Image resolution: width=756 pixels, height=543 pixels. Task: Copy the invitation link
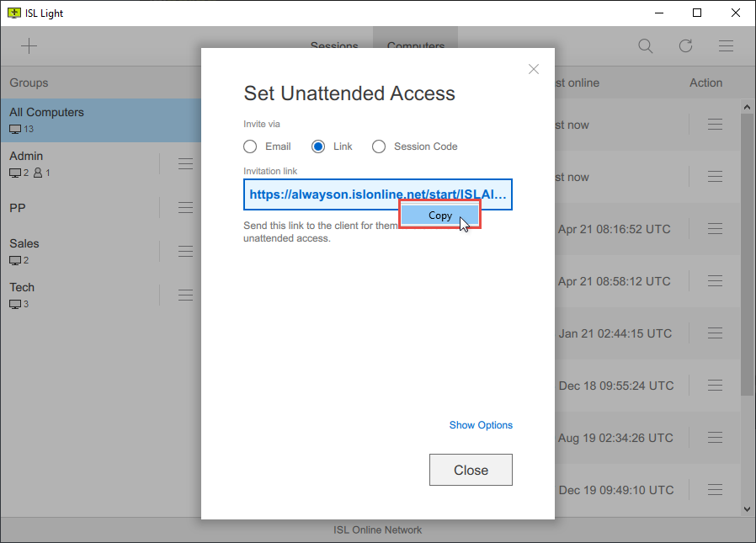pyautogui.click(x=439, y=215)
